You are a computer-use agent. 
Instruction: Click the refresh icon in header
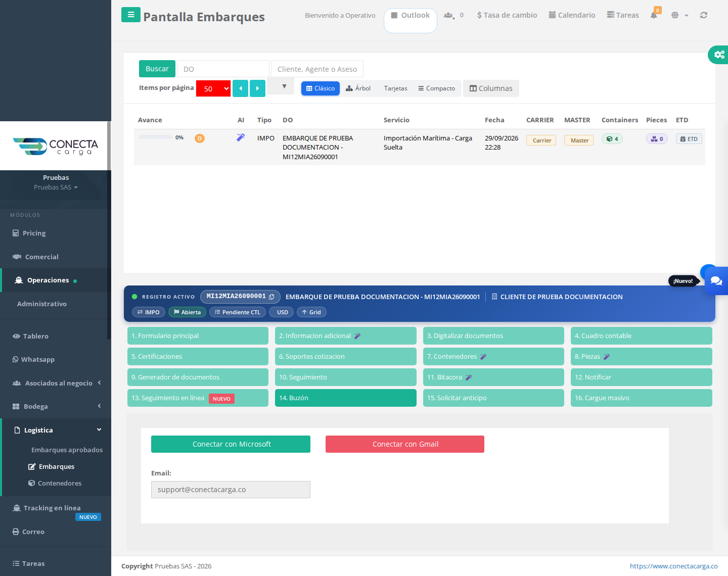pos(704,15)
